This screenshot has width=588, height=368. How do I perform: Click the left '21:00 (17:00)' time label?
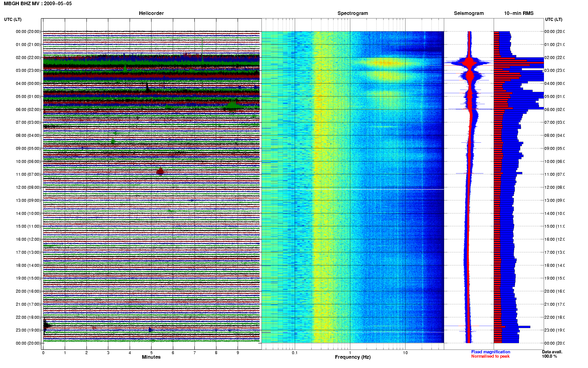pos(28,304)
